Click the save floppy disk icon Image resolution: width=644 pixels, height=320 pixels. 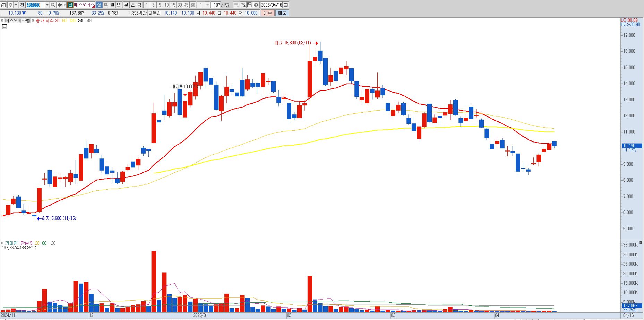coord(250,5)
